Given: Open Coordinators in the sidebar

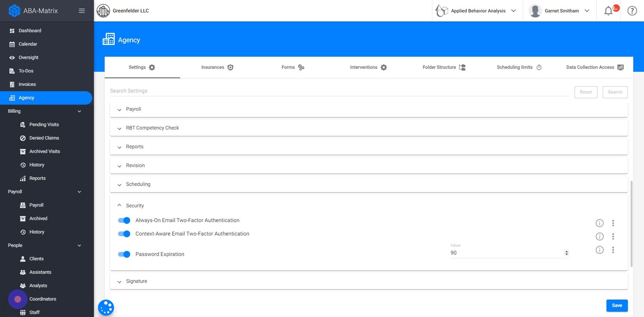Looking at the screenshot, I should pyautogui.click(x=43, y=299).
